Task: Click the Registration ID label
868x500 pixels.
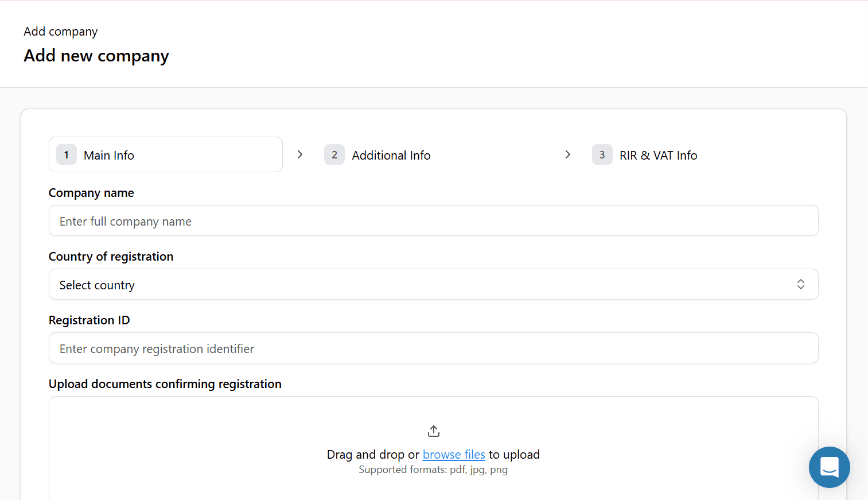Action: point(89,320)
